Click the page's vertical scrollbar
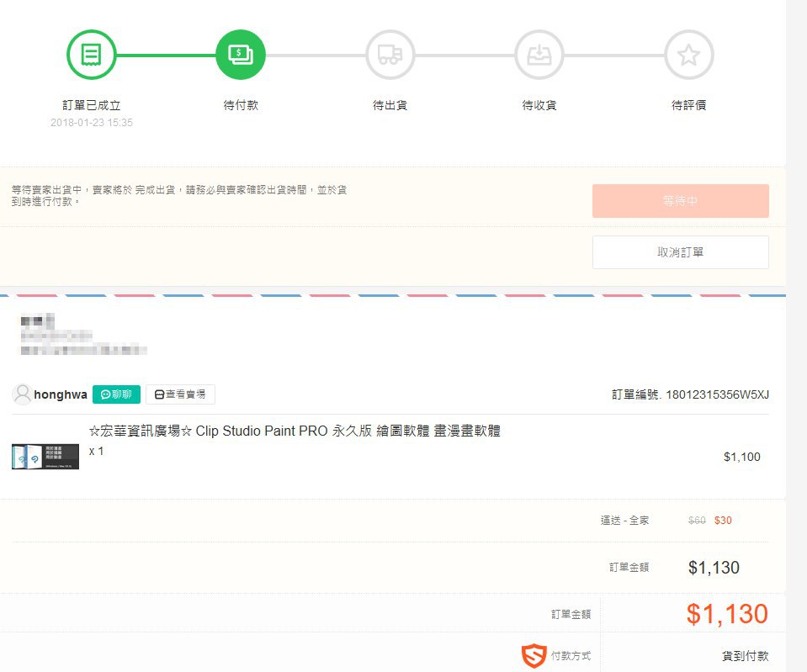 point(796,336)
